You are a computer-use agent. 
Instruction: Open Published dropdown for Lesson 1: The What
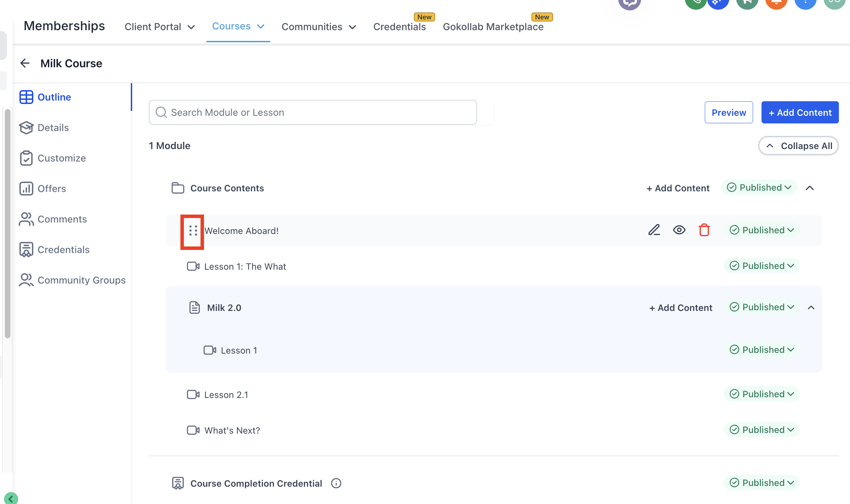[762, 266]
